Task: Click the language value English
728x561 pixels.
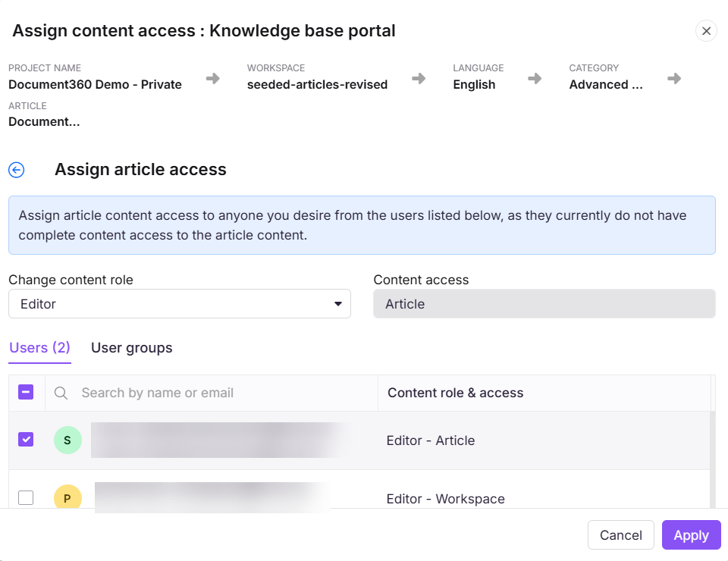Action: coord(474,84)
